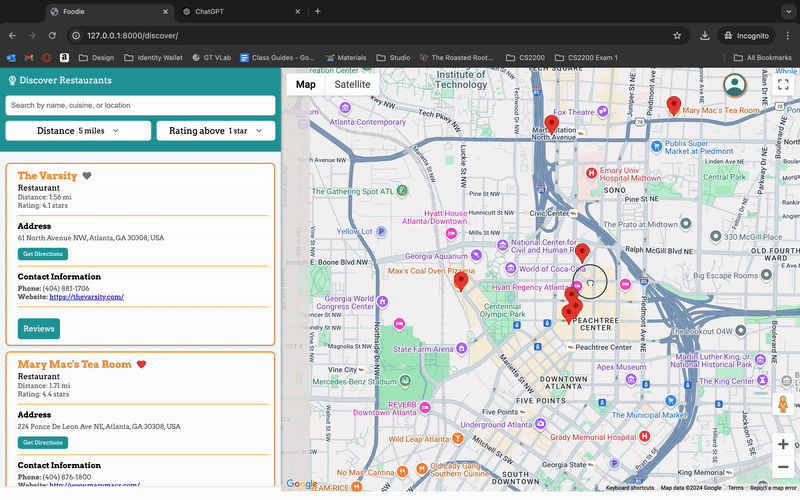Screen dimensions: 800x500
Task: Open thevarsity.com website link
Action: [x=86, y=297]
